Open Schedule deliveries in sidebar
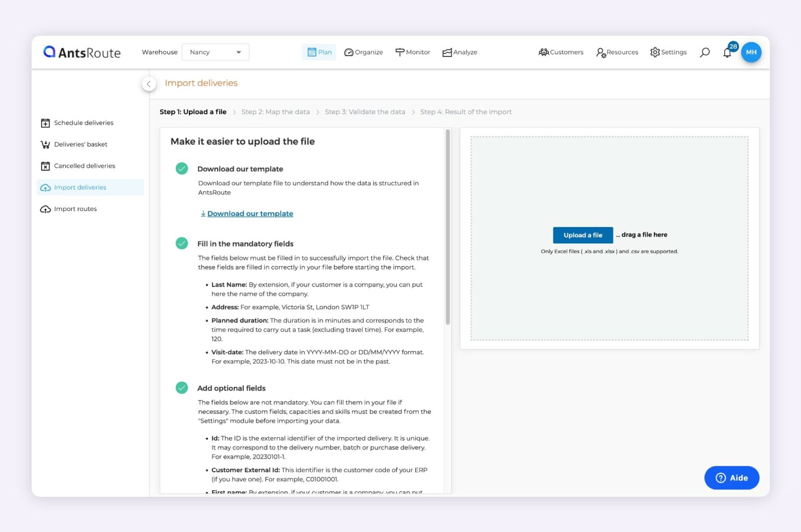This screenshot has width=801, height=532. pyautogui.click(x=83, y=123)
